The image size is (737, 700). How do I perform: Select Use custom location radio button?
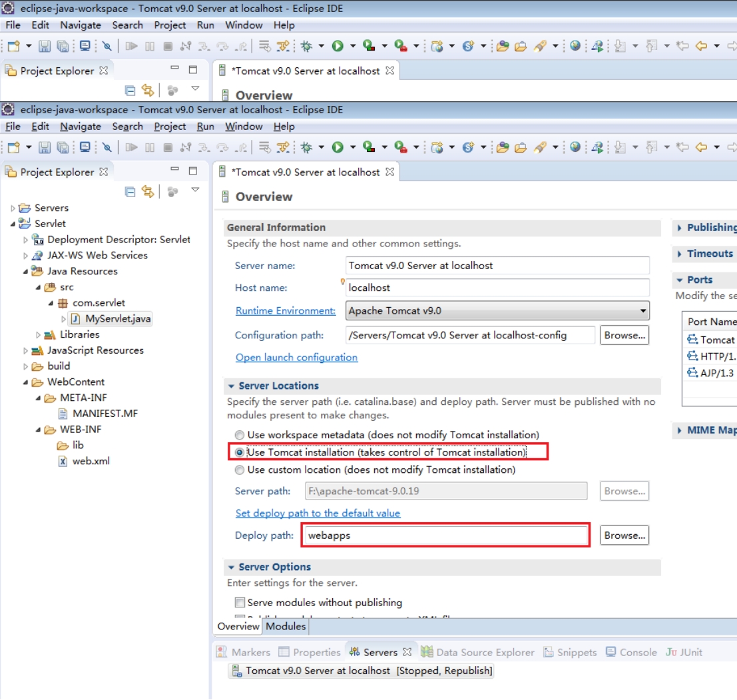coord(240,470)
